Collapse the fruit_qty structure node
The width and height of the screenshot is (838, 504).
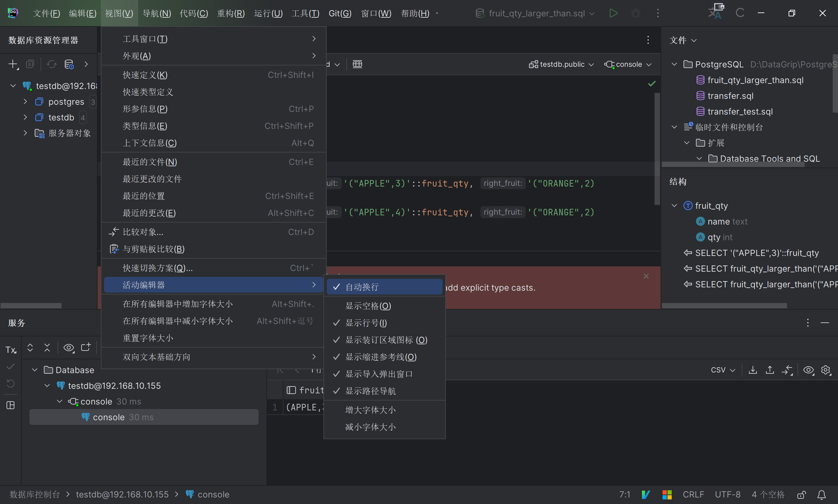(x=674, y=206)
